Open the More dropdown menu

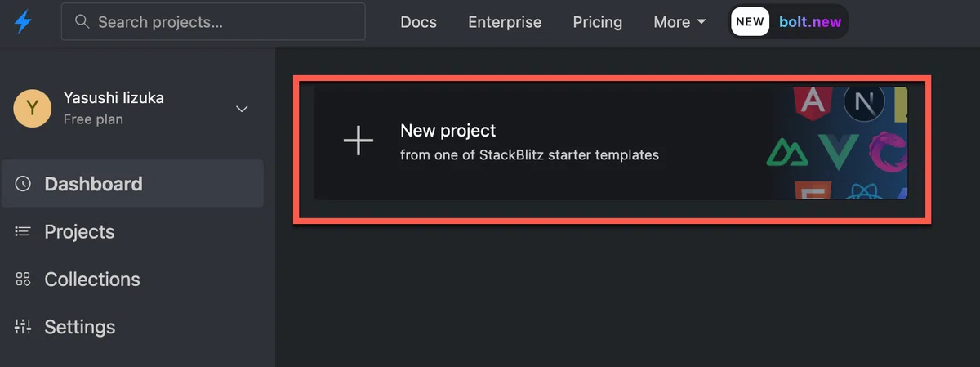679,22
